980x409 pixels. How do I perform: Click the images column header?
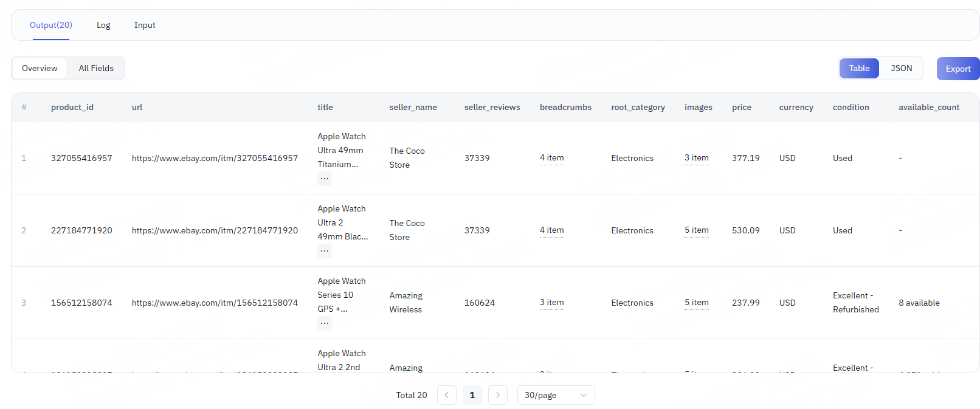(699, 107)
